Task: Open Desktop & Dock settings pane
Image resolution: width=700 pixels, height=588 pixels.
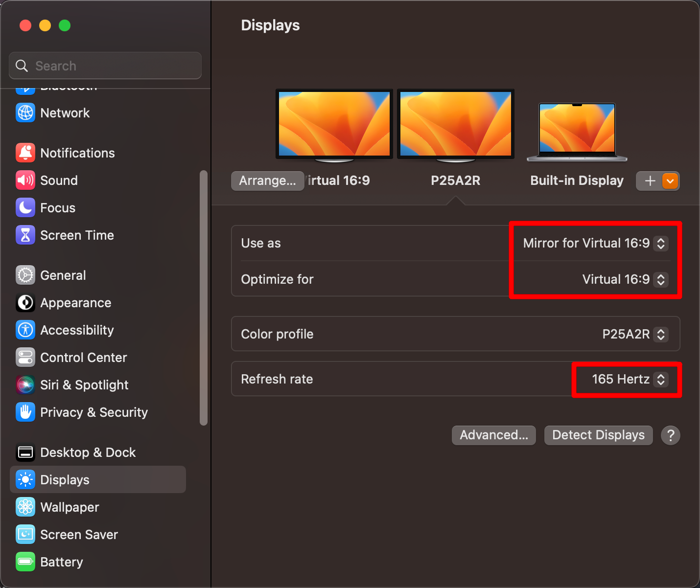Action: (88, 452)
